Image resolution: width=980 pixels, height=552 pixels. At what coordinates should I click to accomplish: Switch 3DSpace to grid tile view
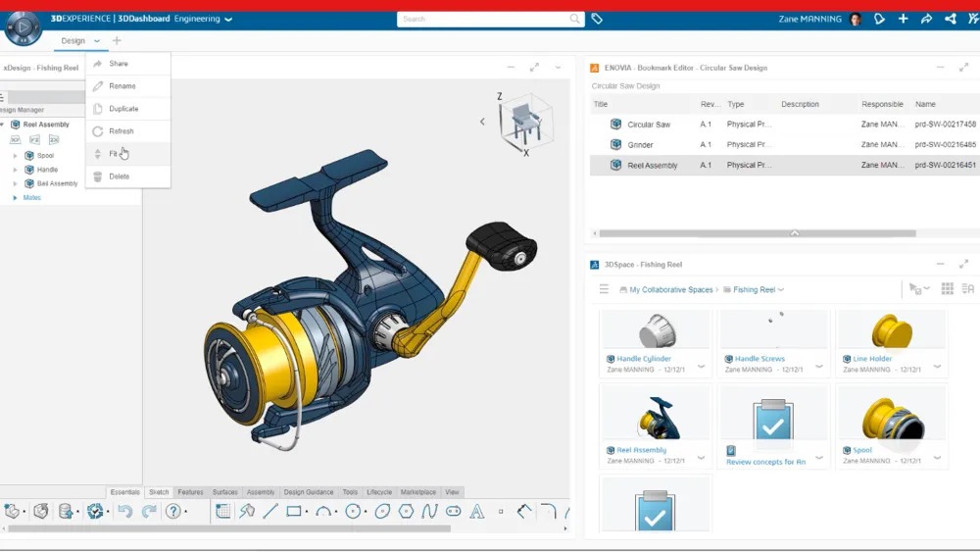pos(947,289)
